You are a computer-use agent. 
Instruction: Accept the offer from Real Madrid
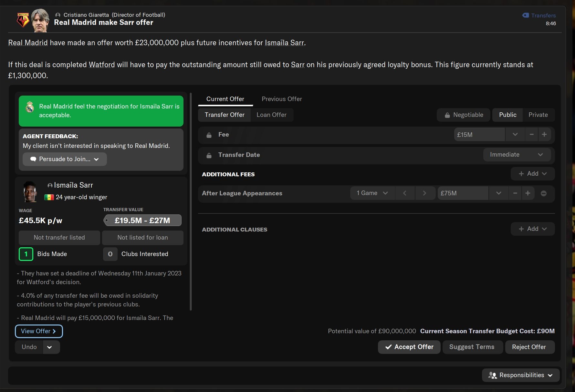tap(409, 347)
